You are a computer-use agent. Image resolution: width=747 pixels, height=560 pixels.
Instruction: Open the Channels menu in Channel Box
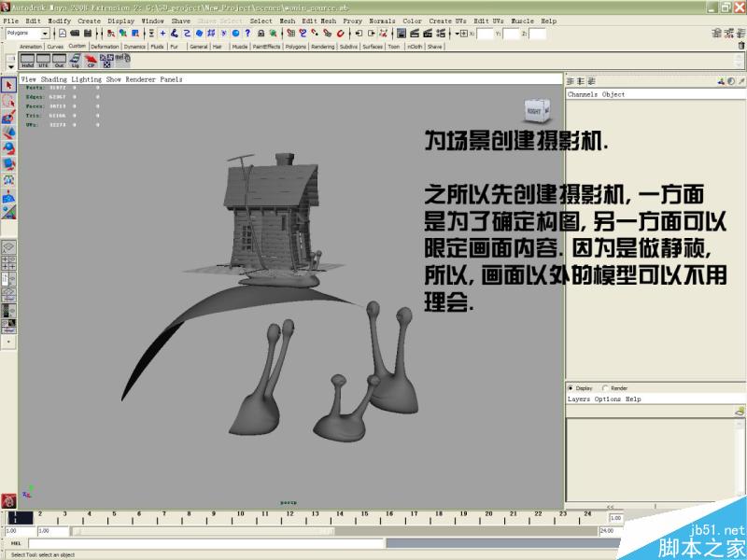[x=582, y=94]
